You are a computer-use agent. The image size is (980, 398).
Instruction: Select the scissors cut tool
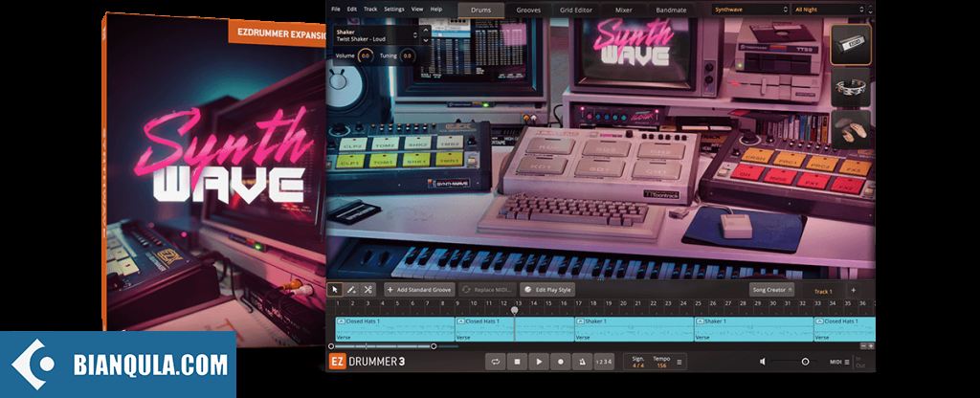[368, 290]
